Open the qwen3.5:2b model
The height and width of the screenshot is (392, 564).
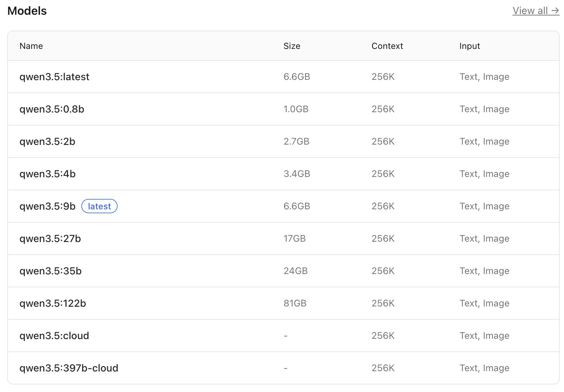(47, 142)
